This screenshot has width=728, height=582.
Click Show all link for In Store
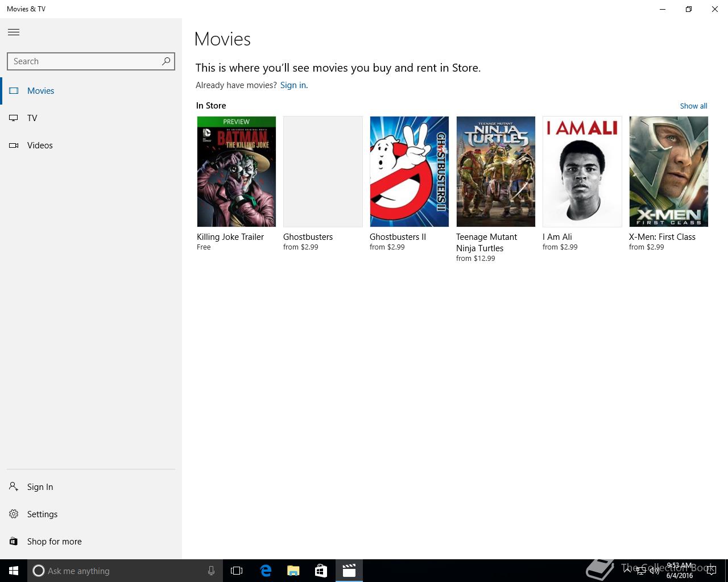(693, 106)
